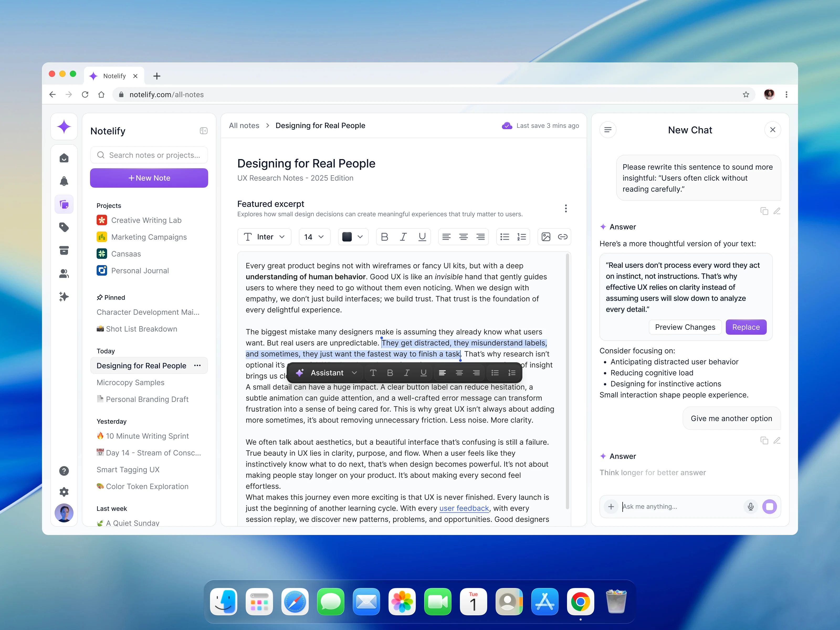Open the Microcopy Samples note
Viewport: 840px width, 630px height.
[130, 382]
